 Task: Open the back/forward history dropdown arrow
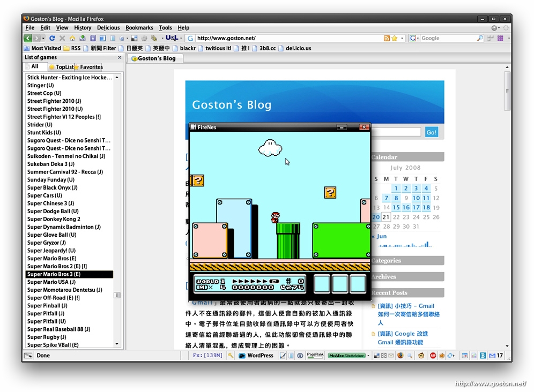point(44,38)
